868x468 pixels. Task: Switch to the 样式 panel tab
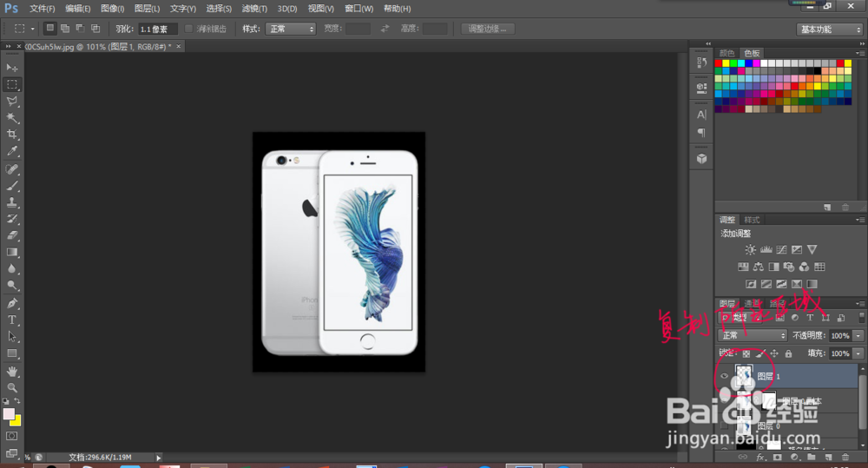pos(752,220)
